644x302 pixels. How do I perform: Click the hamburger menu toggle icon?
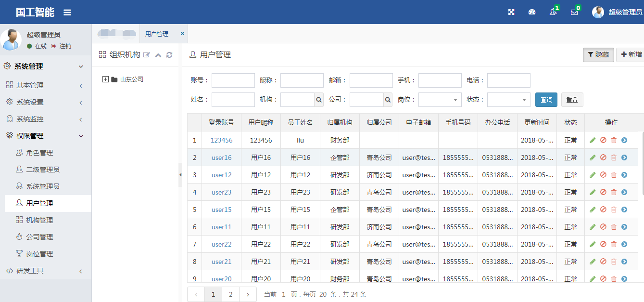(x=67, y=13)
